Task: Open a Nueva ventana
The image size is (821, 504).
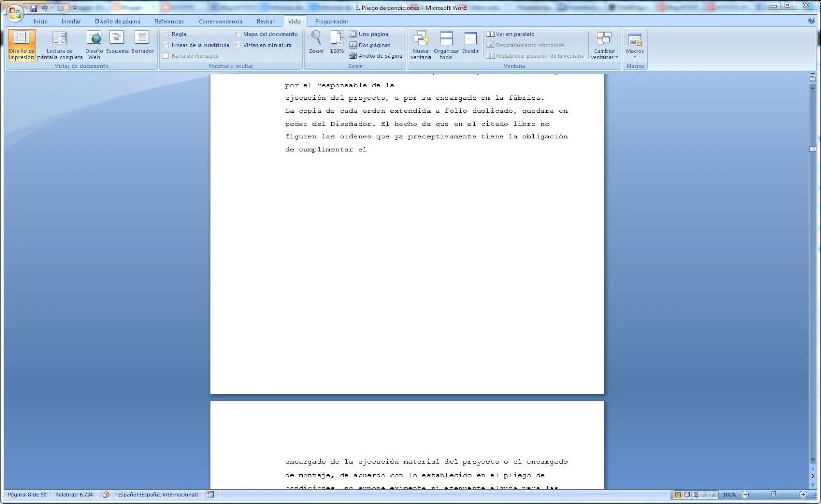Action: click(421, 45)
